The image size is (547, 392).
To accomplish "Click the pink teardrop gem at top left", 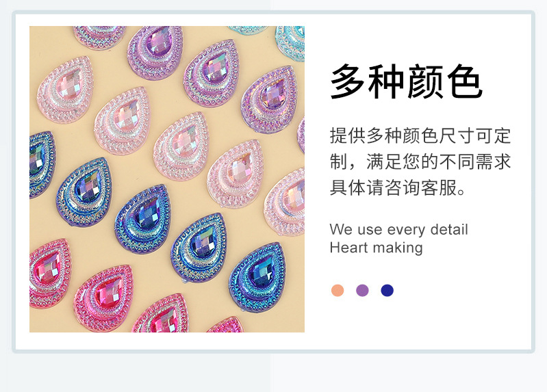I will point(65,90).
